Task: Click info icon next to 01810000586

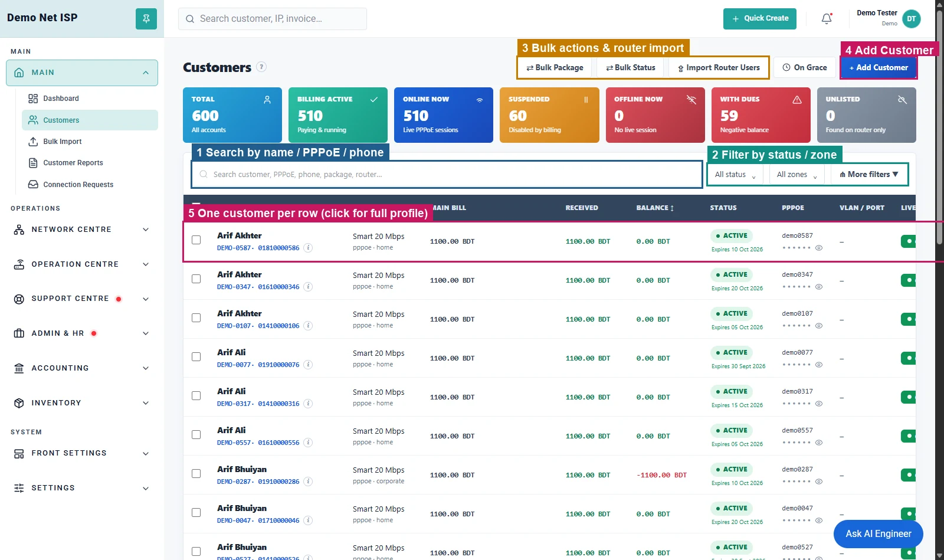Action: (308, 248)
